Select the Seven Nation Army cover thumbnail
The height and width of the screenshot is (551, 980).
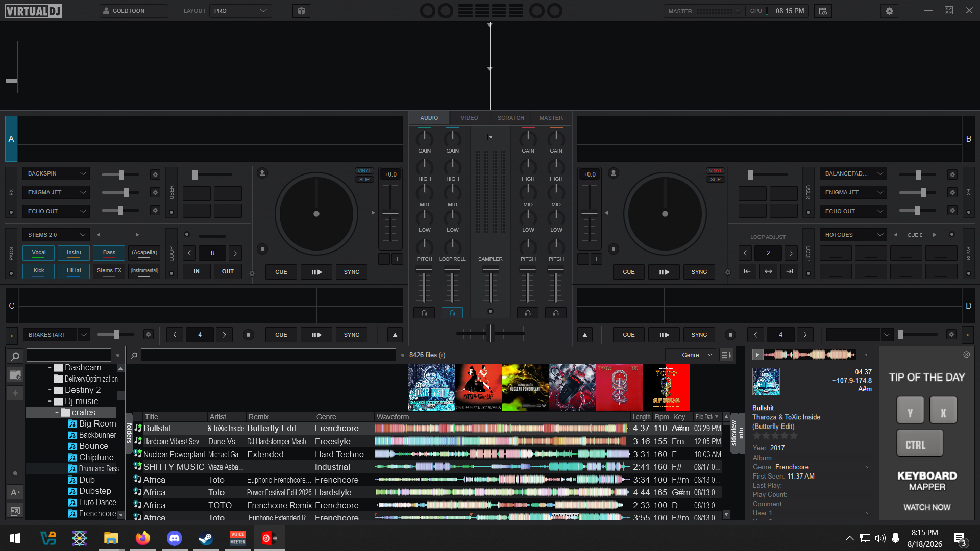point(478,387)
